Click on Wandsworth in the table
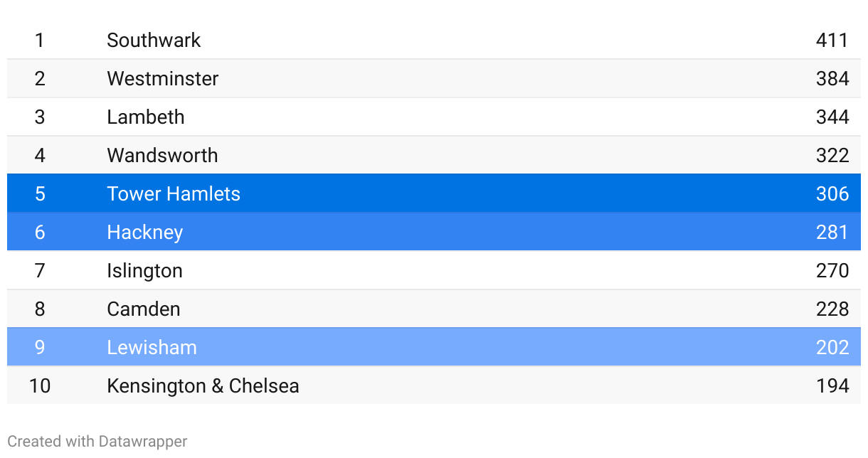This screenshot has width=868, height=458. 162,156
